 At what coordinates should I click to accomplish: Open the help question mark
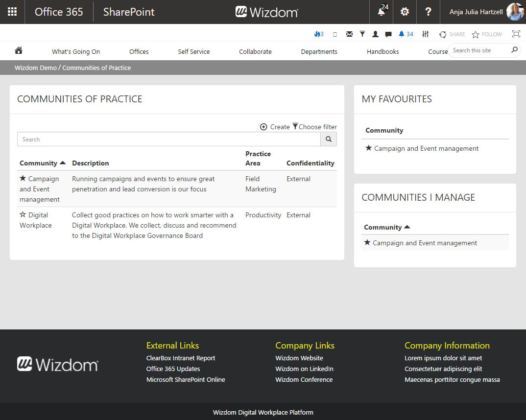coord(428,12)
